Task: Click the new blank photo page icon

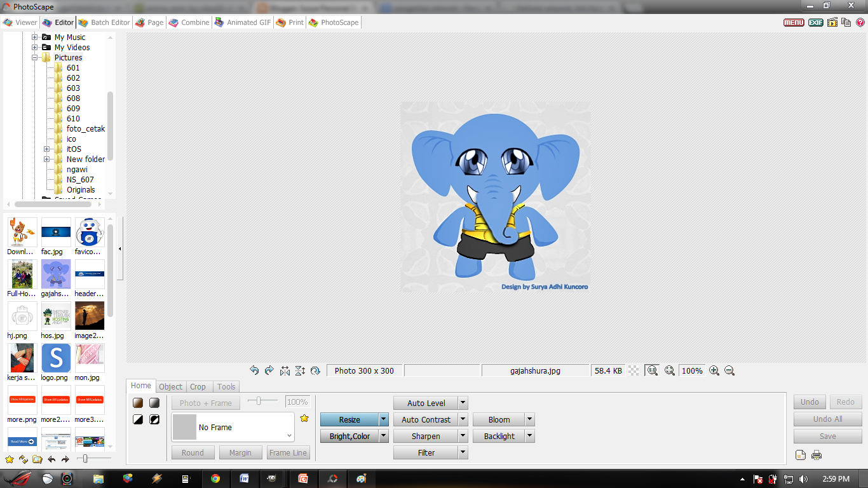Action: point(801,455)
